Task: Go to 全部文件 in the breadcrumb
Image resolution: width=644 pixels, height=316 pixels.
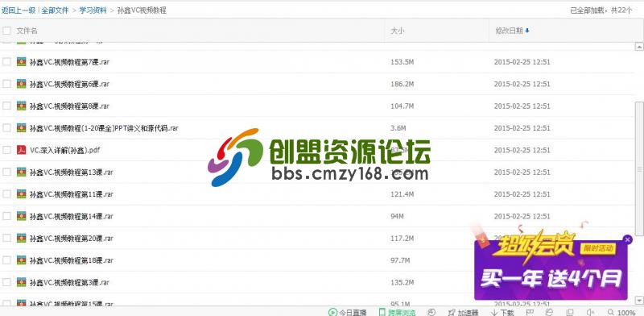Action: [x=55, y=10]
